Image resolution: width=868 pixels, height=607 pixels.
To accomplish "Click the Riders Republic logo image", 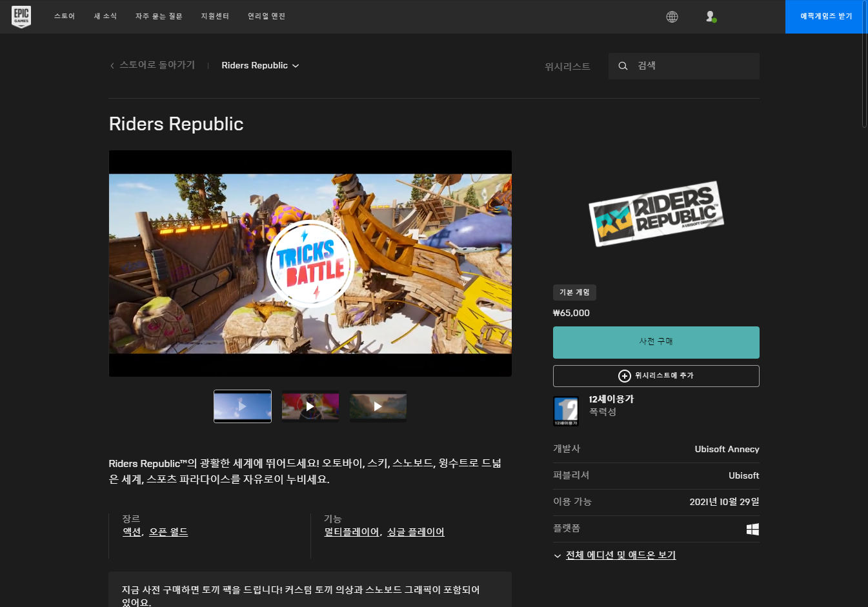I will coord(656,214).
